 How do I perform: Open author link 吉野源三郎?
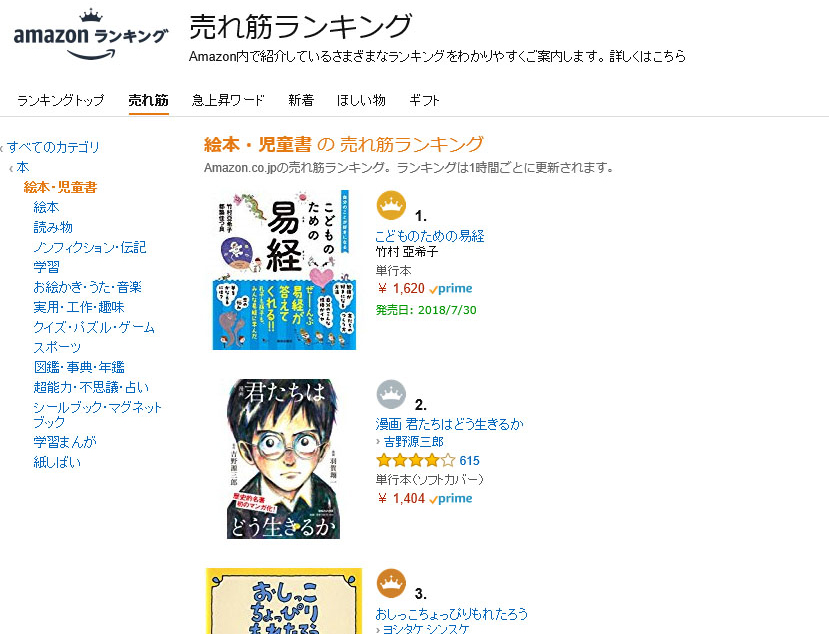tap(413, 442)
